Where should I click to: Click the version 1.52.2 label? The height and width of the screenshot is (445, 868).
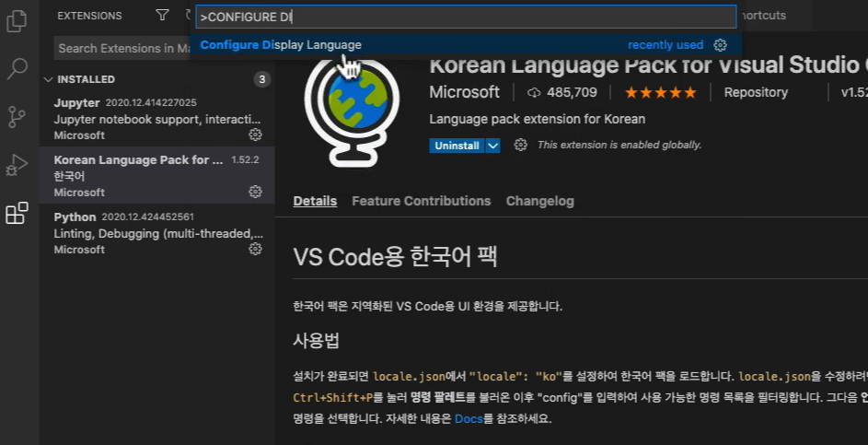coord(245,160)
